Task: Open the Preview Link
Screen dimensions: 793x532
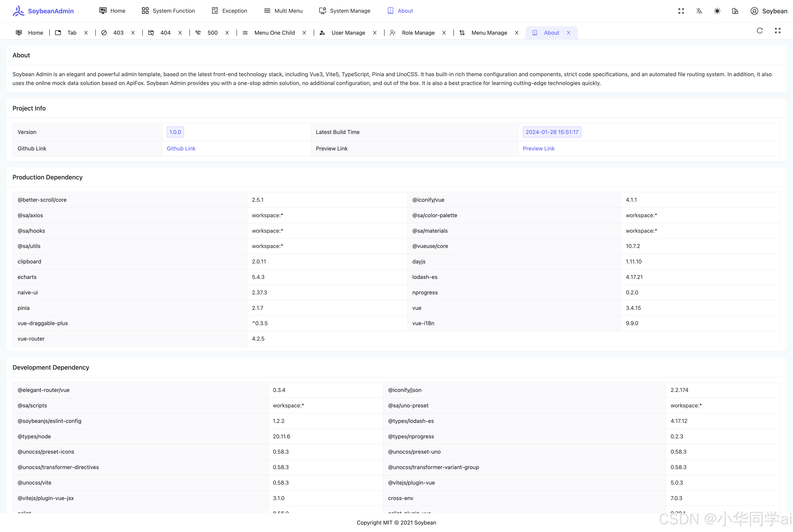Action: (x=538, y=149)
